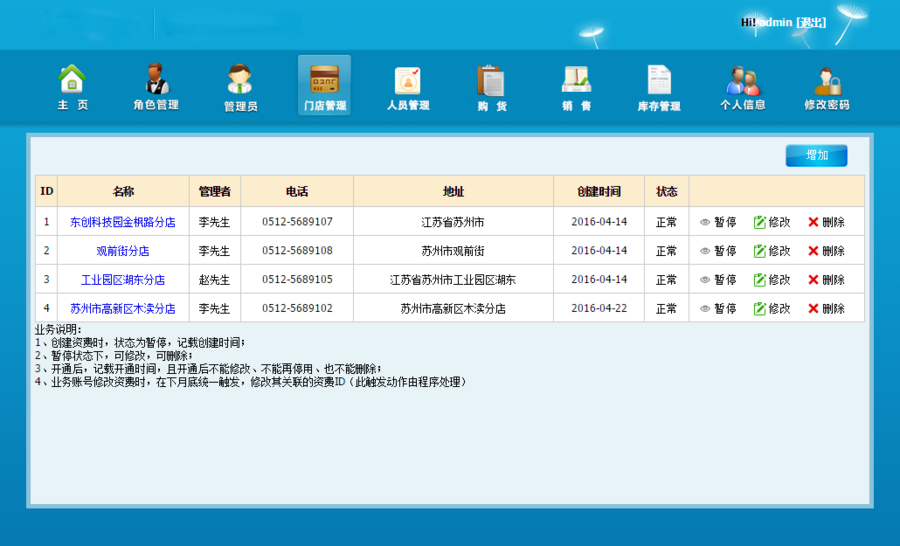Delete the 观前街分店 row with 删除

pos(826,251)
